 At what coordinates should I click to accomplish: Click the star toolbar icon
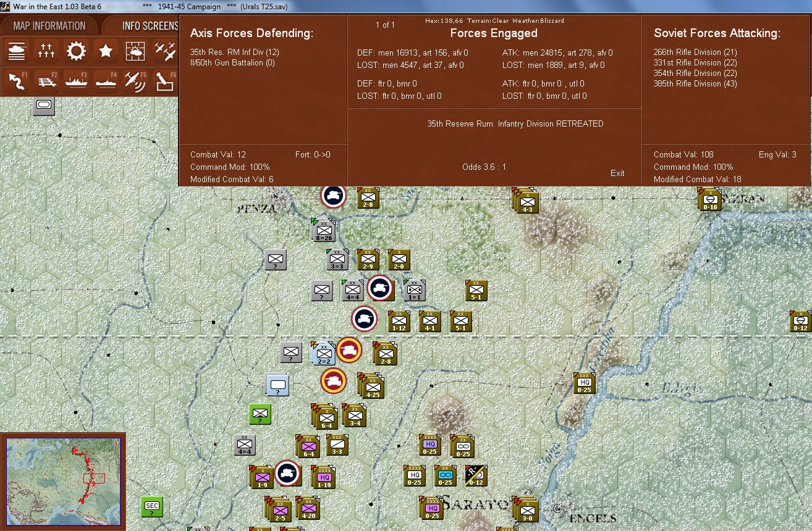pos(106,51)
